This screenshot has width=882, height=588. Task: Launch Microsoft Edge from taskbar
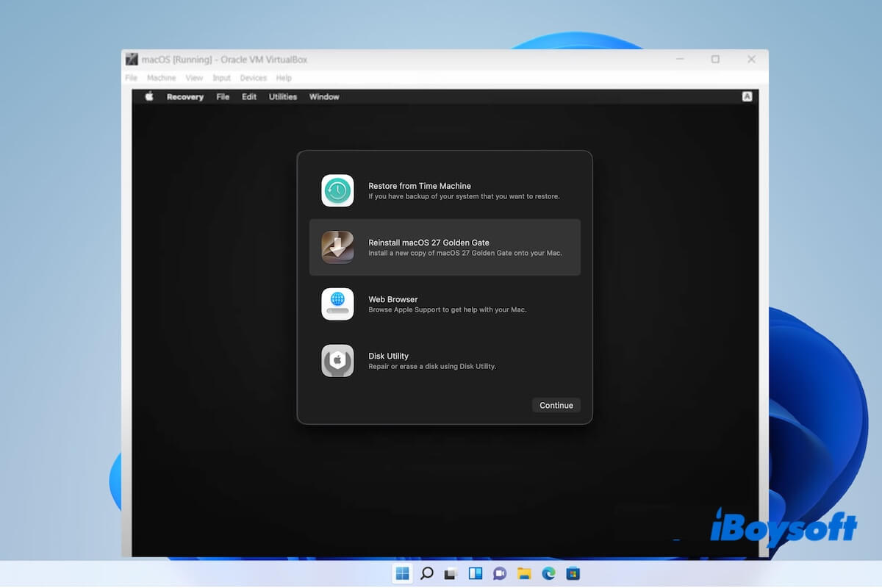(x=548, y=573)
